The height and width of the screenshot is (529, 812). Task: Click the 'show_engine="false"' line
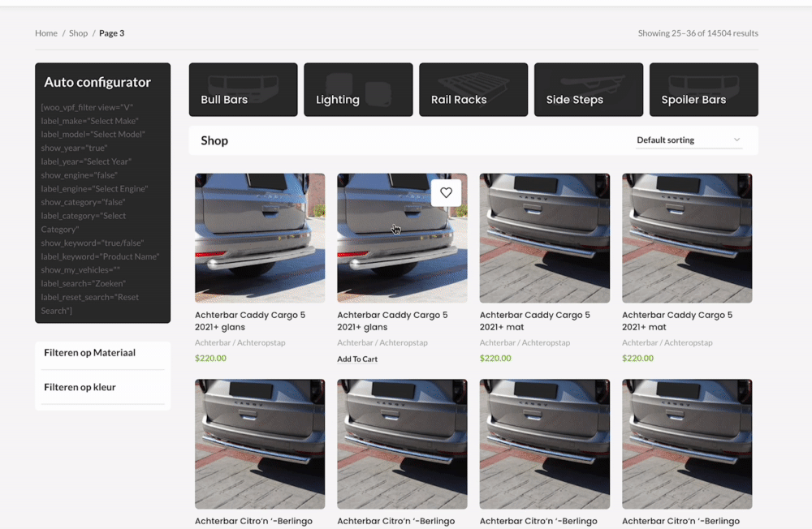point(80,175)
